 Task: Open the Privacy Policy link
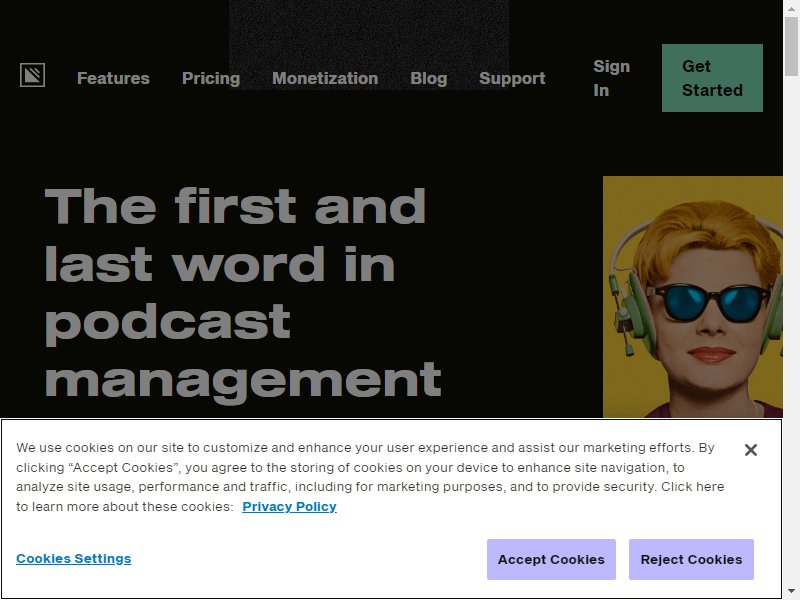(289, 507)
